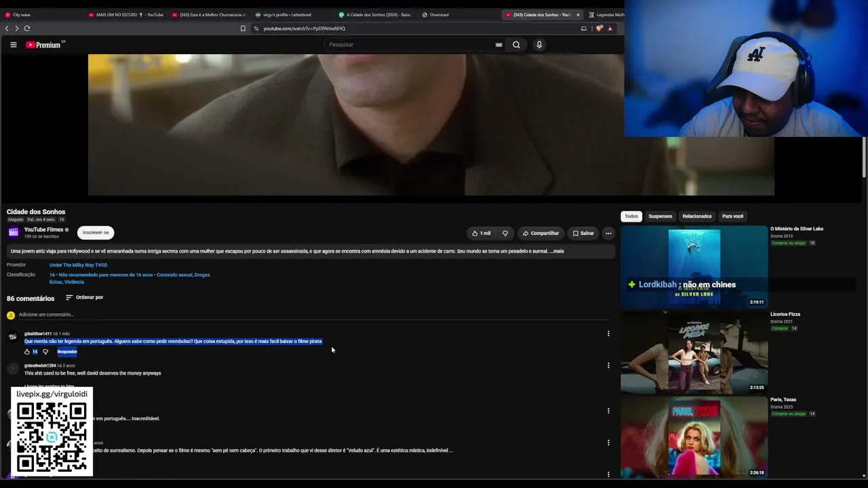Select the Relacionados filter chip
The height and width of the screenshot is (488, 868).
pyautogui.click(x=697, y=216)
